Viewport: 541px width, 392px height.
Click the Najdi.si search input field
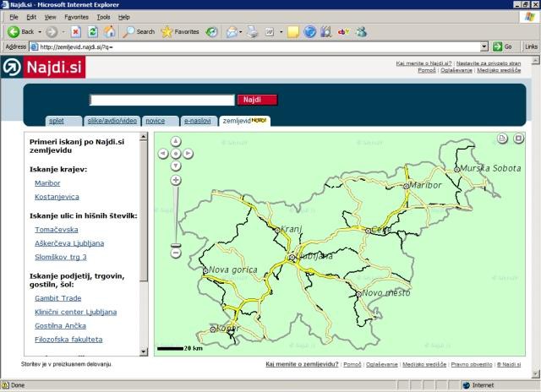[x=161, y=100]
